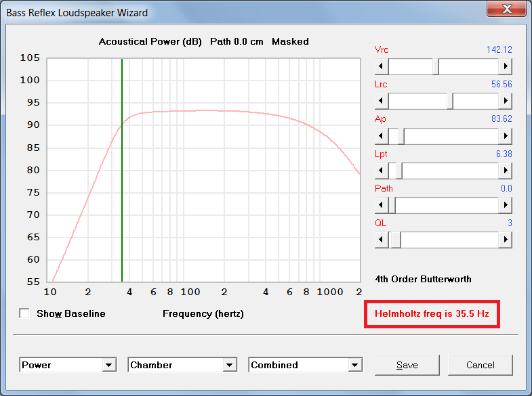Click the Cancel button
Screen dimensions: 532x396
tap(480, 365)
